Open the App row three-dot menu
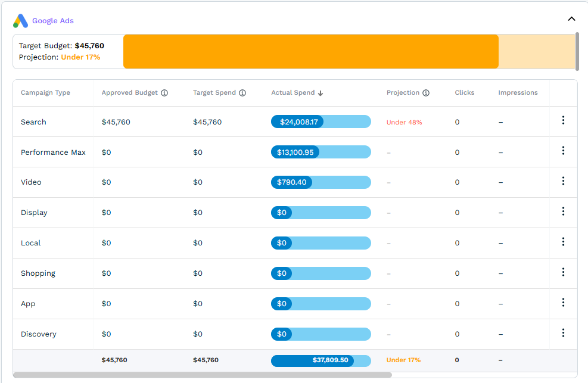Screen dimensions: 588x383 (x=563, y=303)
